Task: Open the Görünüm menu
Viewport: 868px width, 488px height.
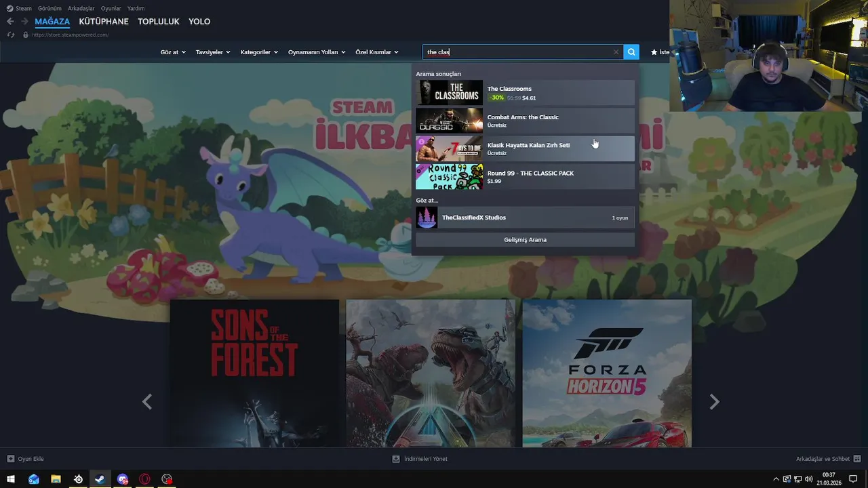Action: (50, 8)
